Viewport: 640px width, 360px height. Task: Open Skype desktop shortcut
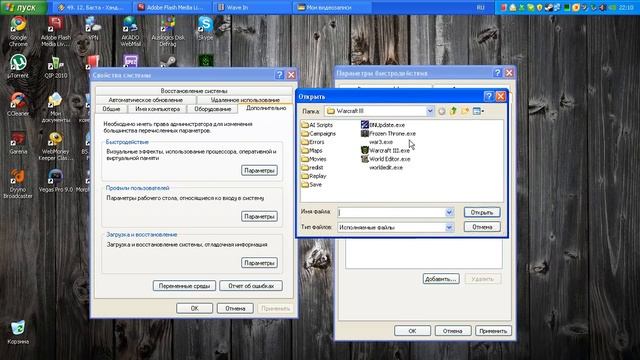[x=205, y=28]
